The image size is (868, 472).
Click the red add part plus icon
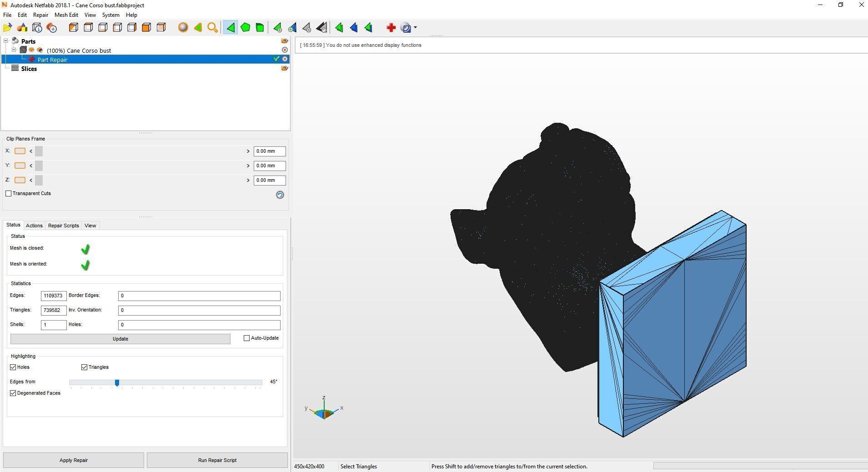coord(52,28)
